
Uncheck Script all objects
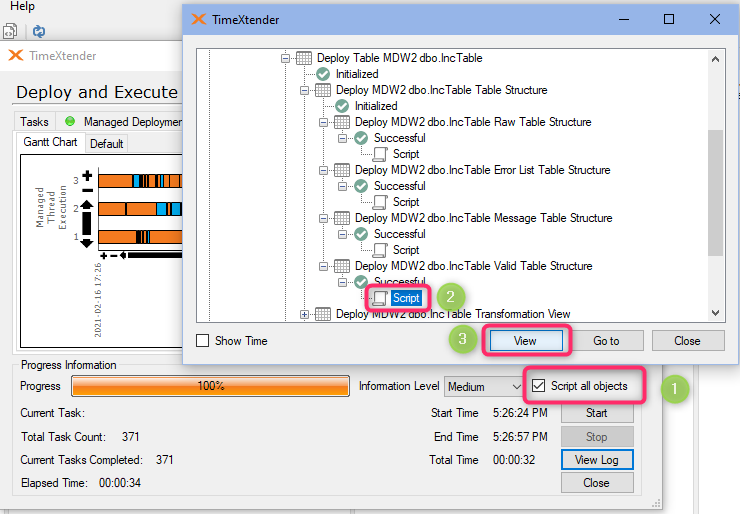tap(538, 386)
